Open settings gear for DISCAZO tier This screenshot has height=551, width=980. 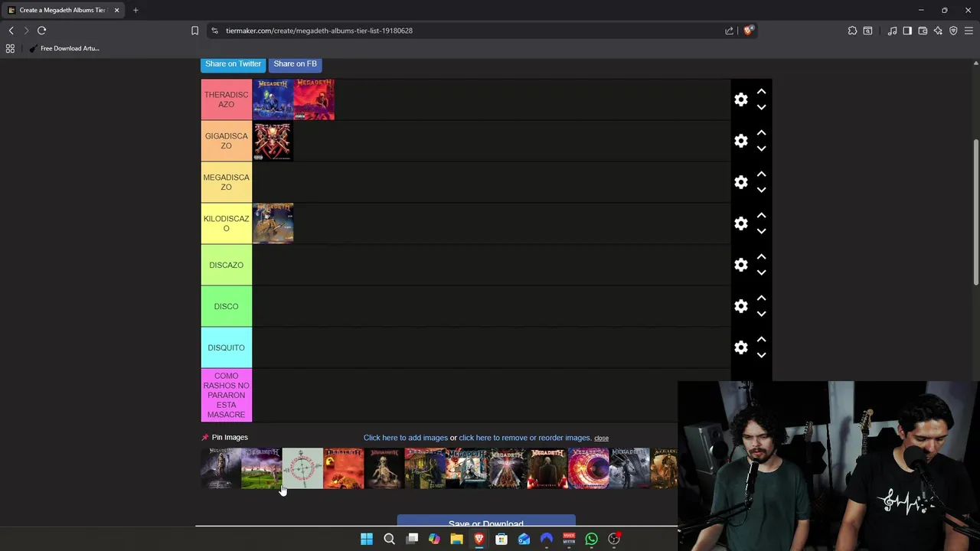[740, 265]
